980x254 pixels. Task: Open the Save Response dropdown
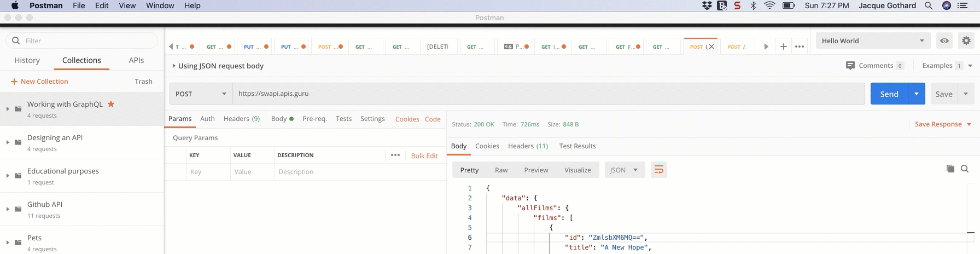943,124
